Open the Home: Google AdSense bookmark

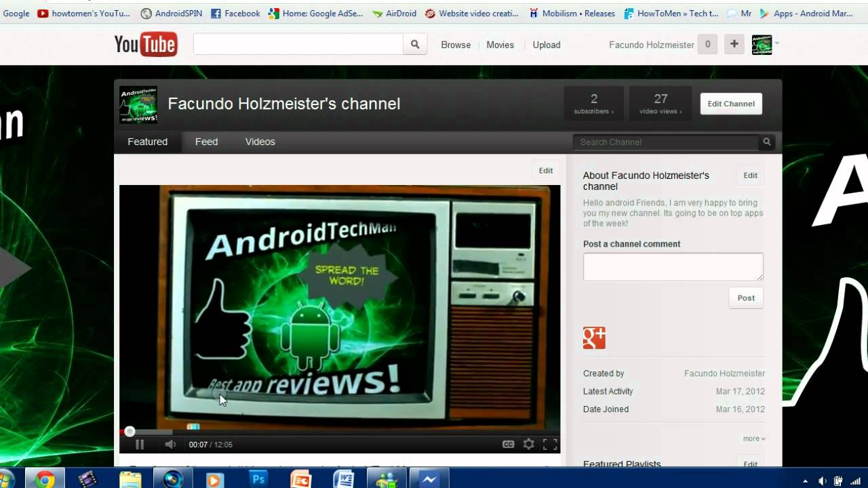click(315, 14)
